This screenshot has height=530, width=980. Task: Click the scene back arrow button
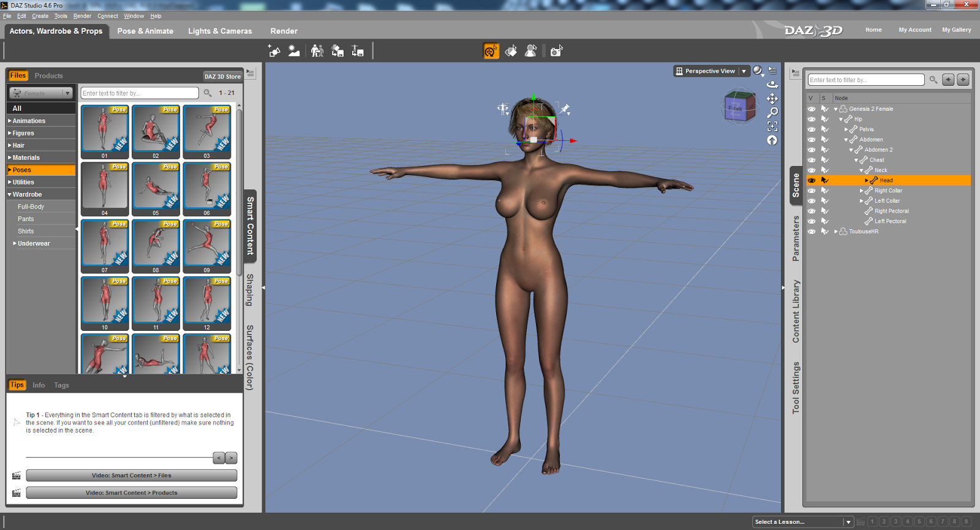coord(948,80)
